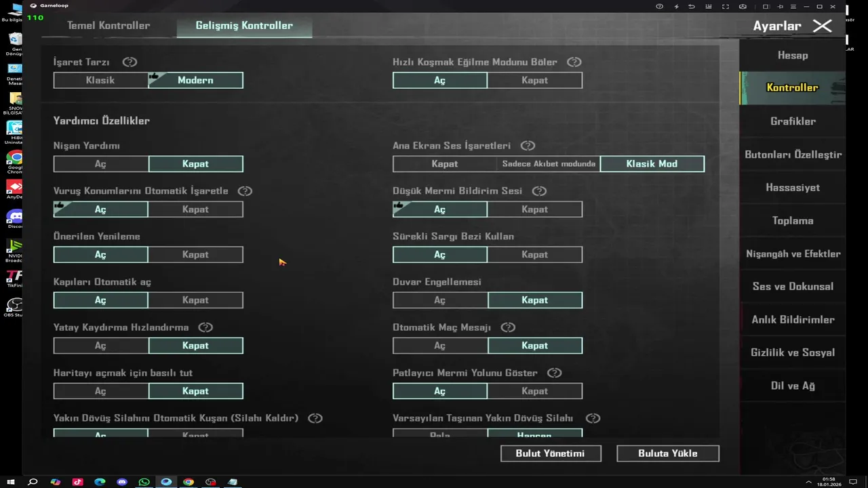Enable Nişan Yardımı with Aç
The width and height of the screenshot is (868, 488).
(x=100, y=164)
